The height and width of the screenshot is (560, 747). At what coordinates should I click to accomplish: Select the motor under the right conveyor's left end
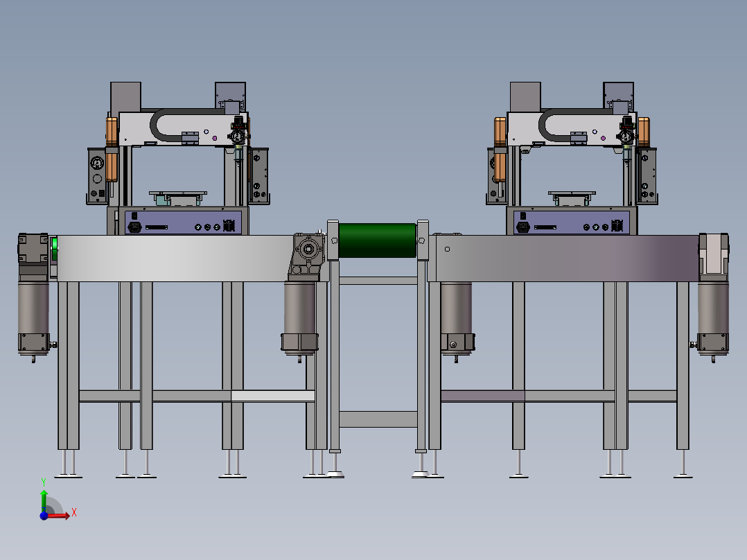tap(457, 318)
